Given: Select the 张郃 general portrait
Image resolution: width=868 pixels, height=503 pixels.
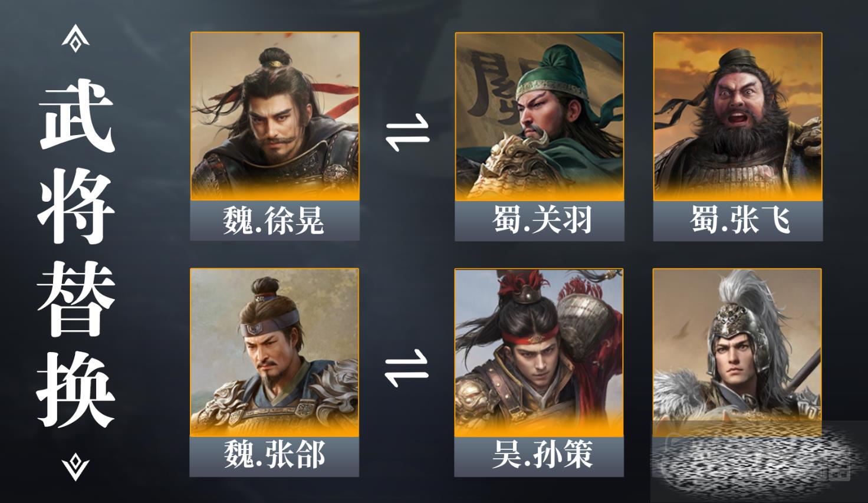Looking at the screenshot, I should [274, 352].
